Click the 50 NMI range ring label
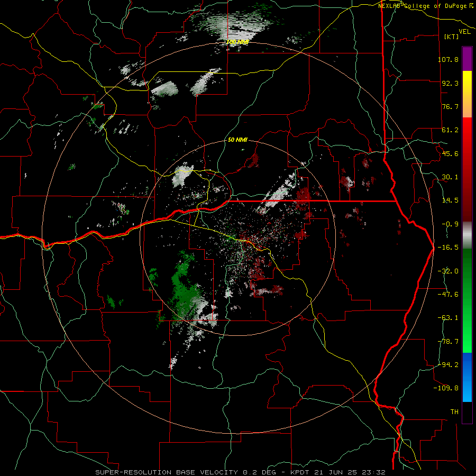The height and width of the screenshot is (476, 476). pyautogui.click(x=237, y=140)
